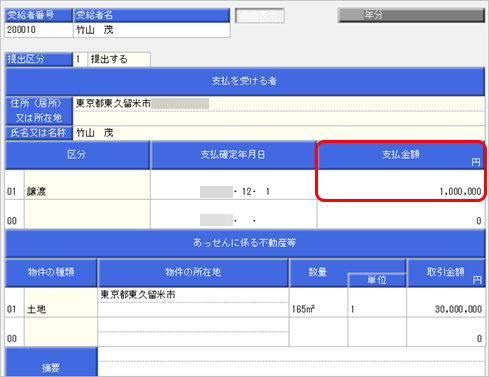The image size is (489, 377).
Task: Select the 受給者番号 field containing 200010
Action: point(39,30)
